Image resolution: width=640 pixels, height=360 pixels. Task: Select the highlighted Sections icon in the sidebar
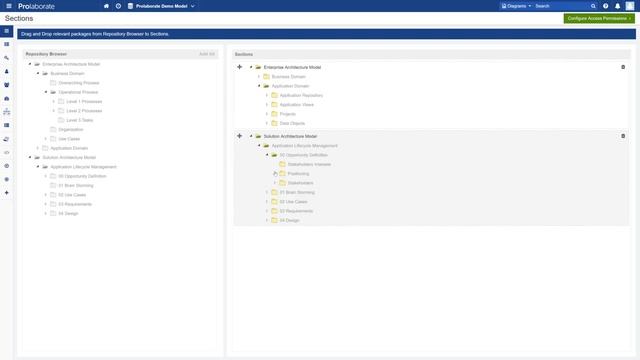(7, 31)
